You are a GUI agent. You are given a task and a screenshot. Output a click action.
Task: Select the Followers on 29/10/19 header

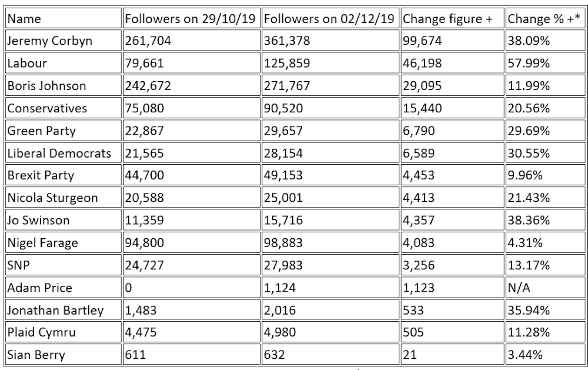[191, 18]
